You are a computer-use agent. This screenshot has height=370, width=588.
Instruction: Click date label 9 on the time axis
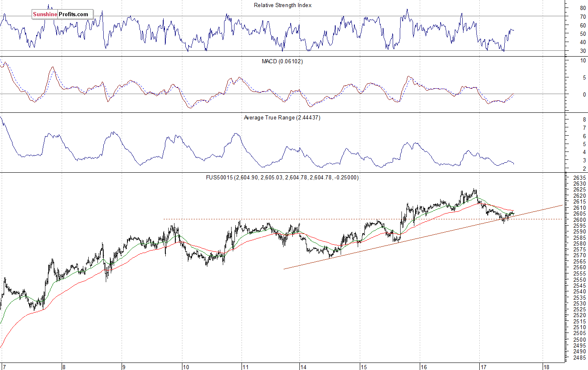coord(124,367)
